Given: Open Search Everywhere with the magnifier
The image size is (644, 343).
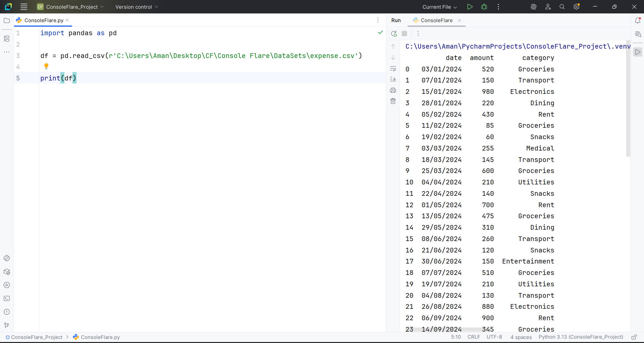Looking at the screenshot, I should (562, 7).
